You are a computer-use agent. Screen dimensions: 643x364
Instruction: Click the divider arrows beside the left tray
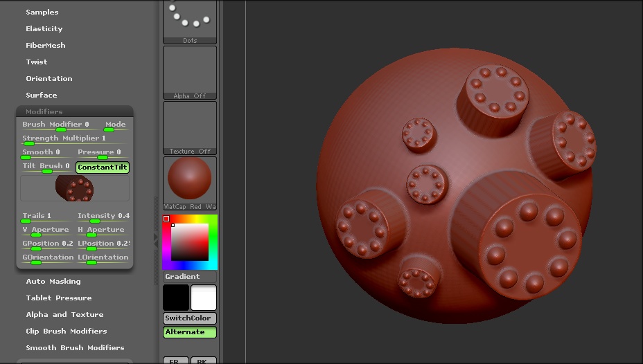coord(156,240)
